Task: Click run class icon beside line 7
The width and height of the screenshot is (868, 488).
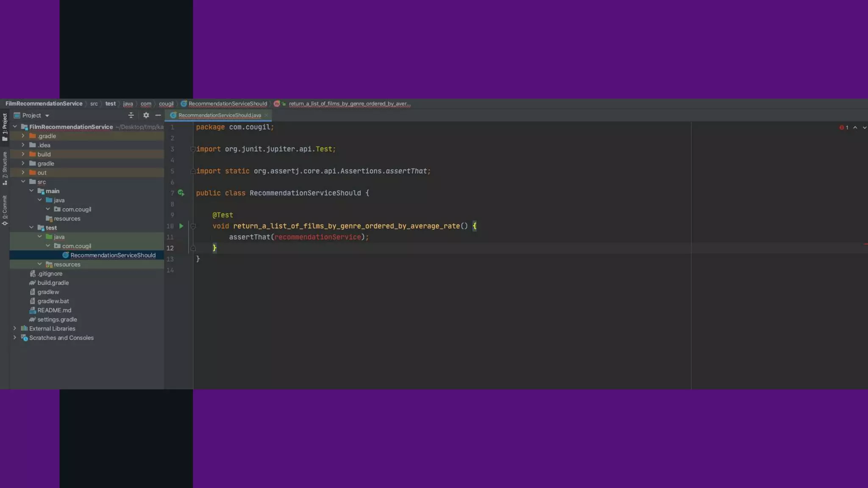Action: (x=181, y=193)
